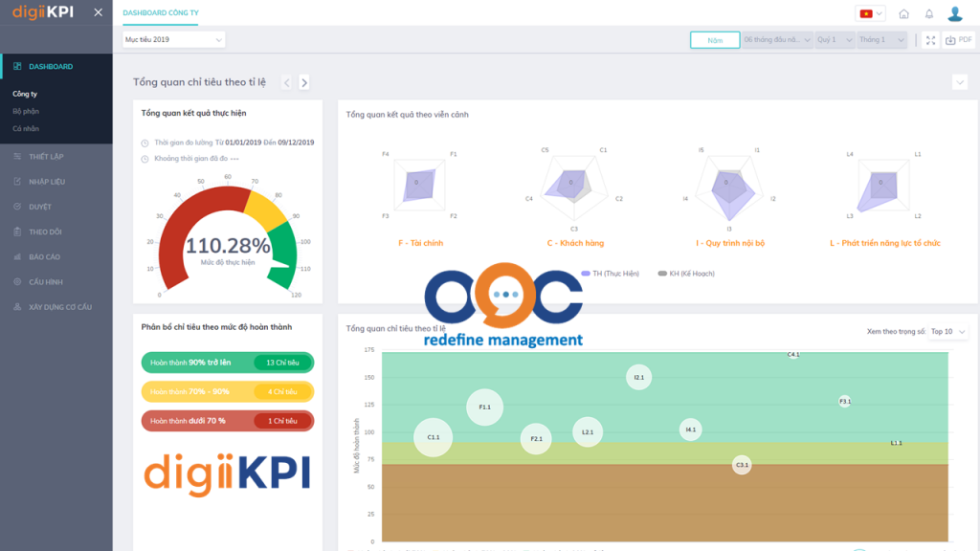Open the Top 10 weighting dropdown
The height and width of the screenshot is (551, 980).
coord(948,332)
